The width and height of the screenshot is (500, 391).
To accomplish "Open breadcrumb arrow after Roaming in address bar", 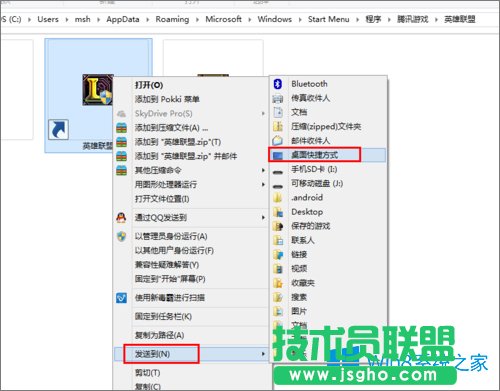I will pos(197,20).
